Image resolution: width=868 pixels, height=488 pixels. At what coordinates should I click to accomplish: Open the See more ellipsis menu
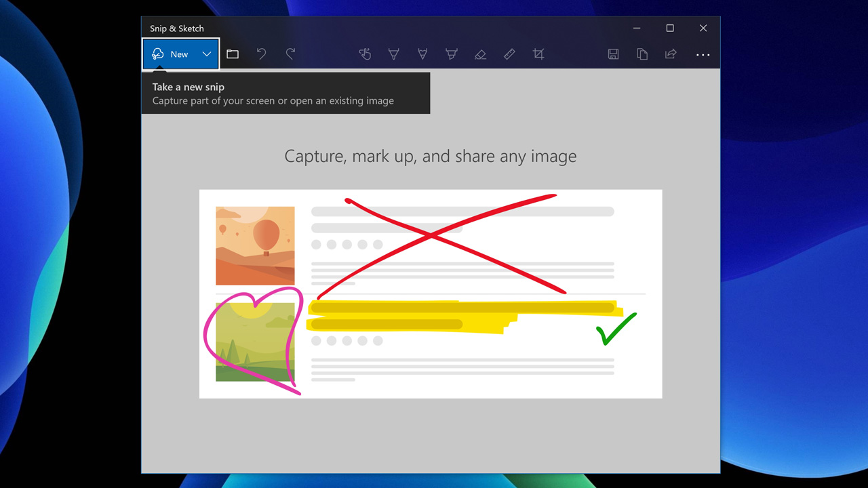click(x=703, y=54)
